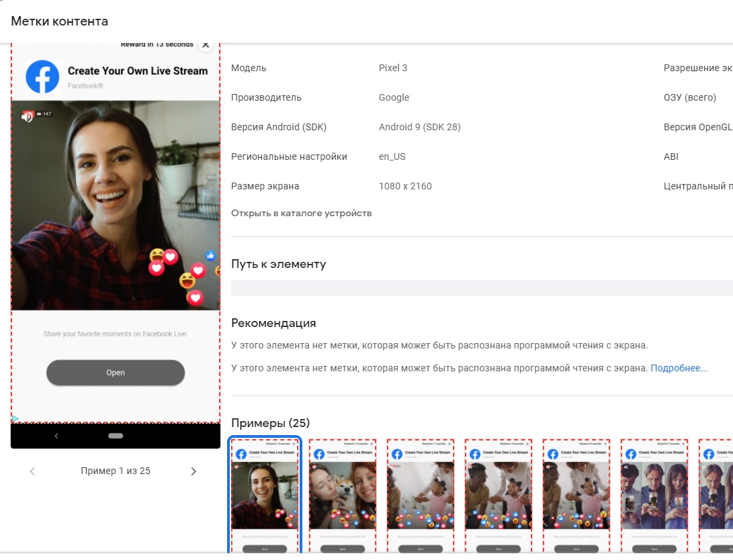Viewport: 733px width, 560px height.
Task: Click the 'Региональные настройки' label
Action: click(x=289, y=156)
